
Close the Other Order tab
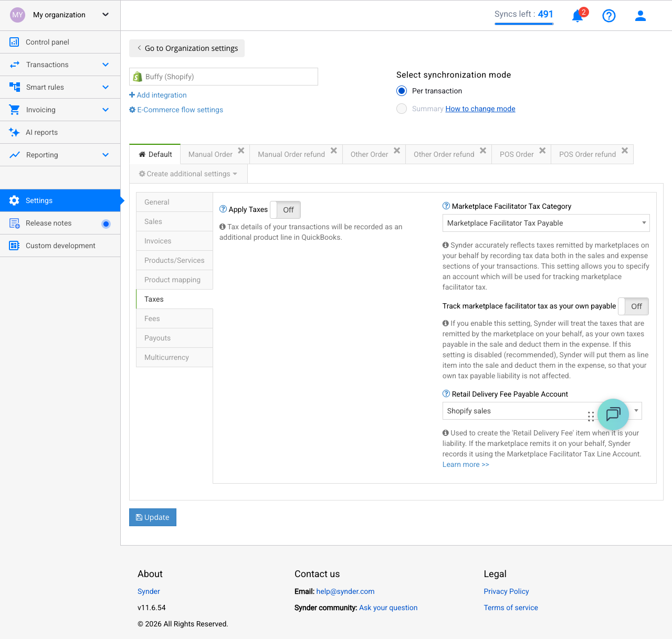click(x=397, y=150)
